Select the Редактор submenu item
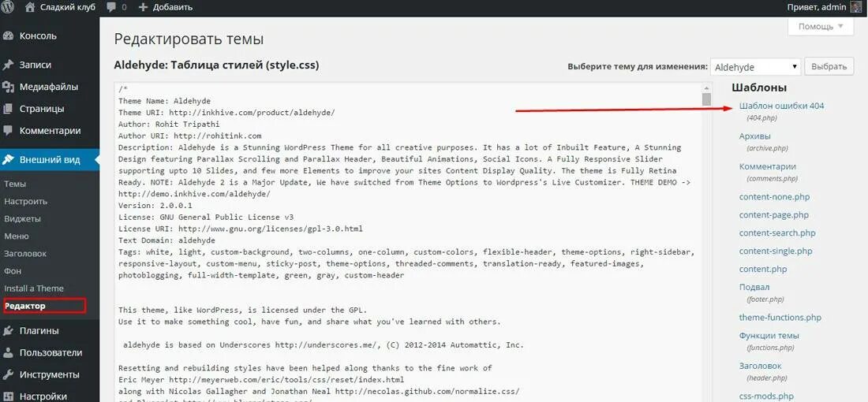The width and height of the screenshot is (868, 402). [25, 306]
